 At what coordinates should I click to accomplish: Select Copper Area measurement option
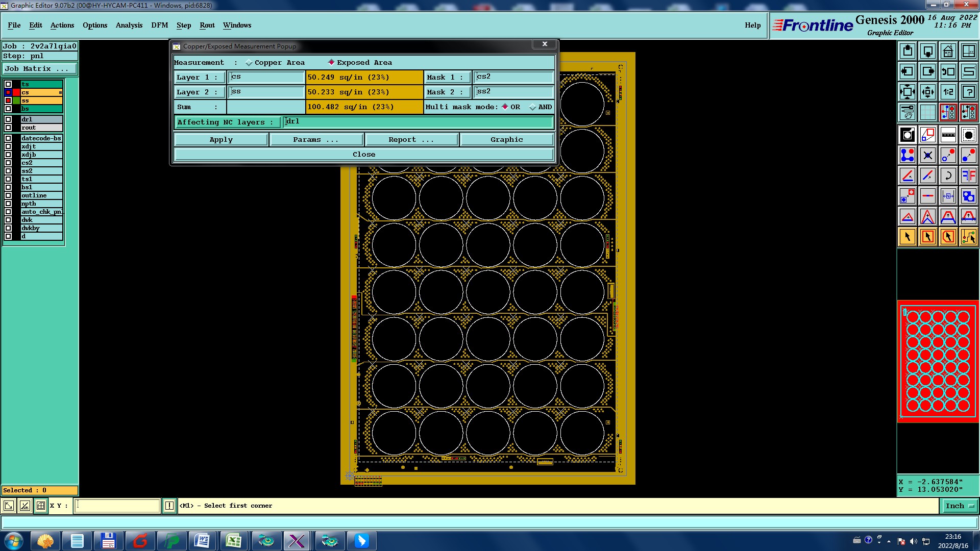pos(249,63)
